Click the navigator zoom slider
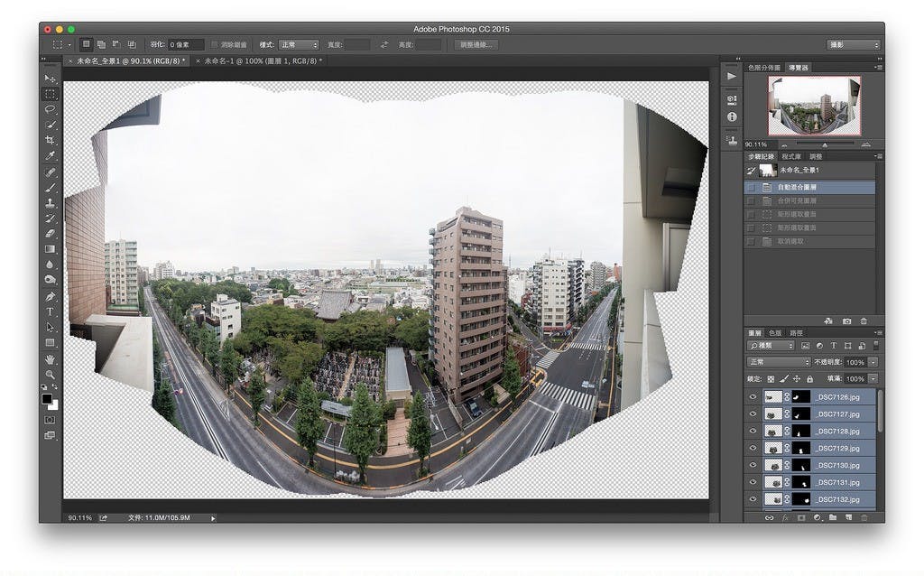 click(824, 144)
